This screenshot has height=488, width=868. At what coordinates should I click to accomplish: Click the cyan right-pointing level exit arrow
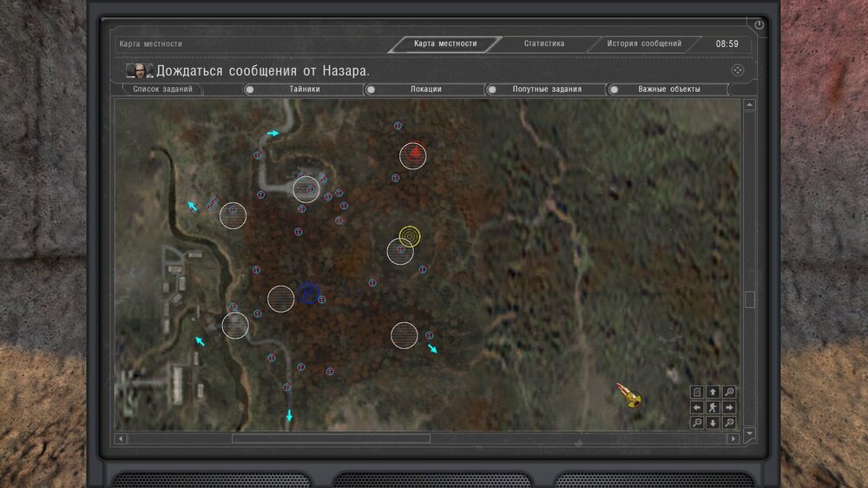(273, 133)
